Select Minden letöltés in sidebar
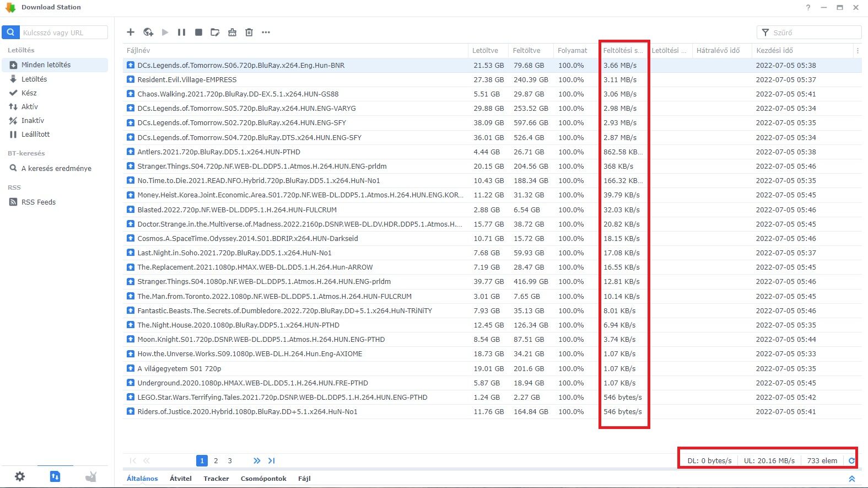 (55, 65)
